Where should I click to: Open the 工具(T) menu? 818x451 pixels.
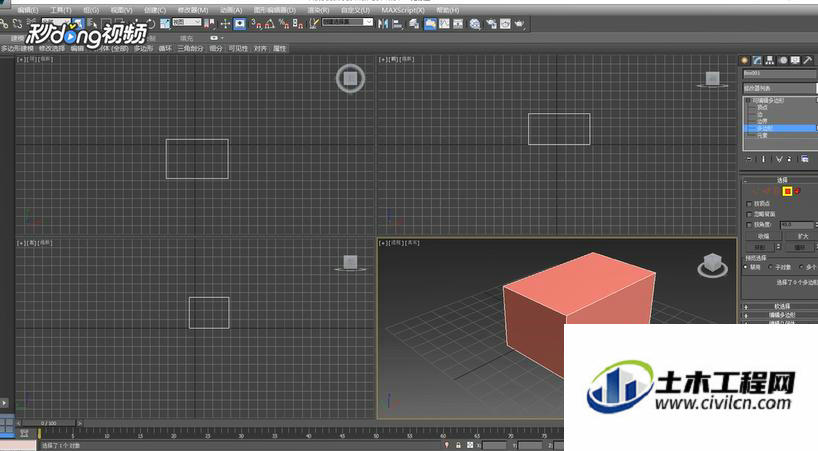coord(61,10)
